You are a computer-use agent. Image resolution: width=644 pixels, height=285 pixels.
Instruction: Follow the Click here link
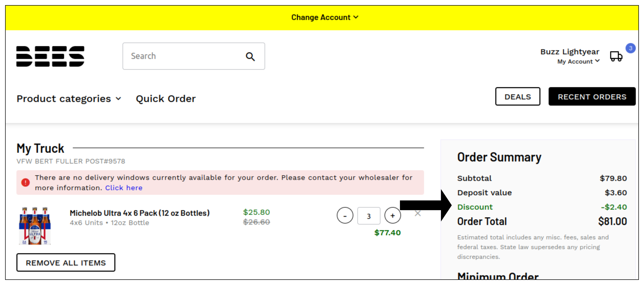tap(124, 188)
